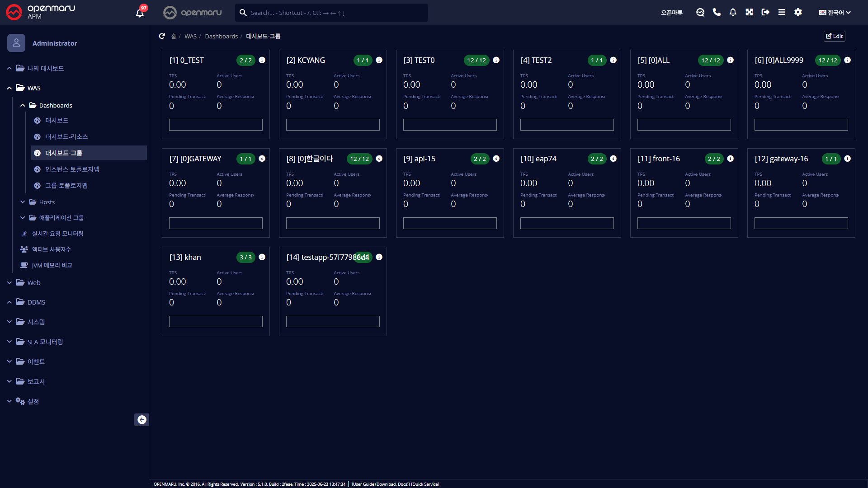Click the phone contact icon
The image size is (868, 488).
717,12
